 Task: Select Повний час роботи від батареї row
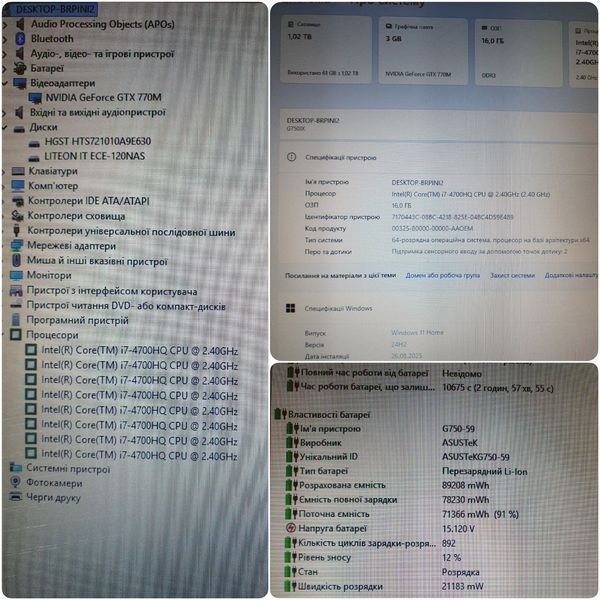[x=384, y=373]
